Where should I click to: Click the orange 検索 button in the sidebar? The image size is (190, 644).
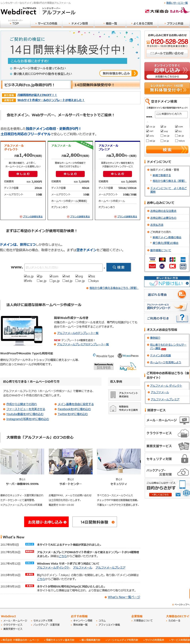pyautogui.click(x=167, y=149)
